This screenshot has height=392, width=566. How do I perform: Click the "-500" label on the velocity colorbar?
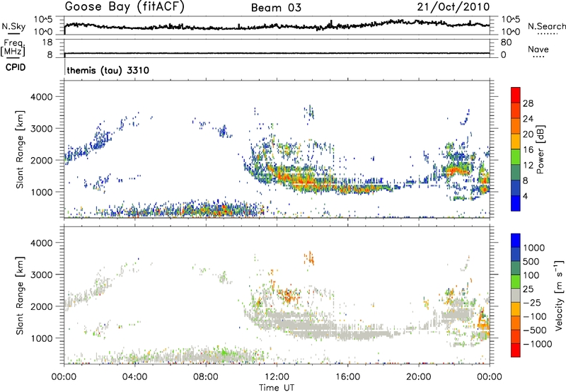coord(536,330)
